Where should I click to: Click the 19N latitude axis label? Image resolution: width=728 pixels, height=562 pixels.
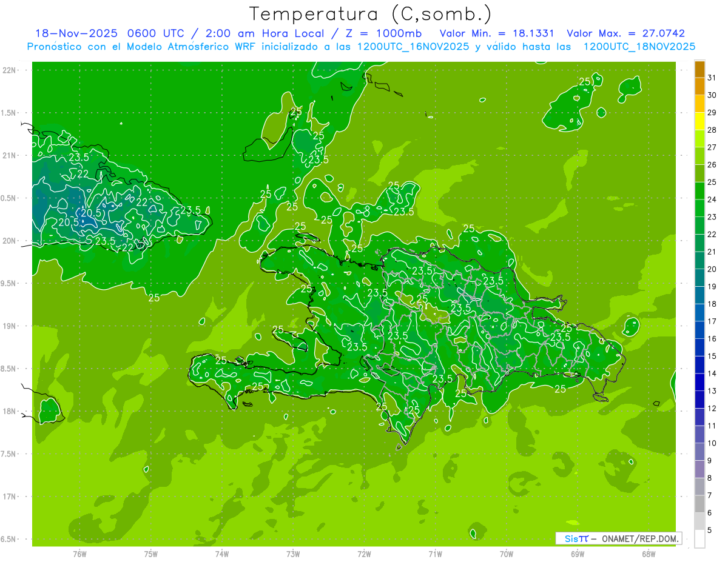pyautogui.click(x=10, y=326)
